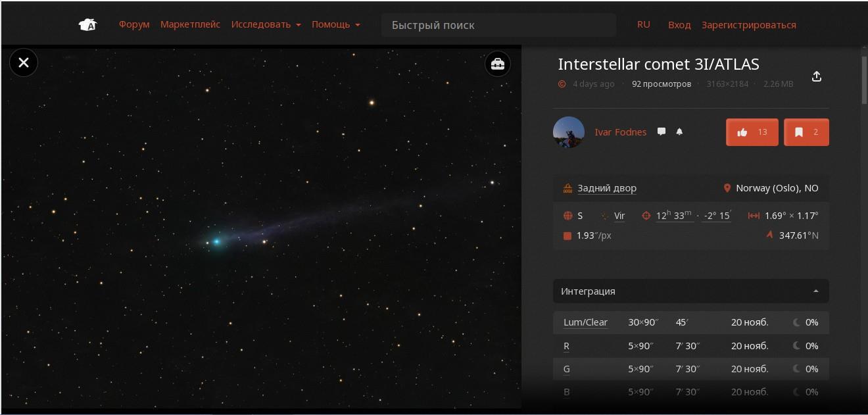The image size is (868, 415).
Task: Click the 12h 33m right ascension value
Action: (674, 216)
